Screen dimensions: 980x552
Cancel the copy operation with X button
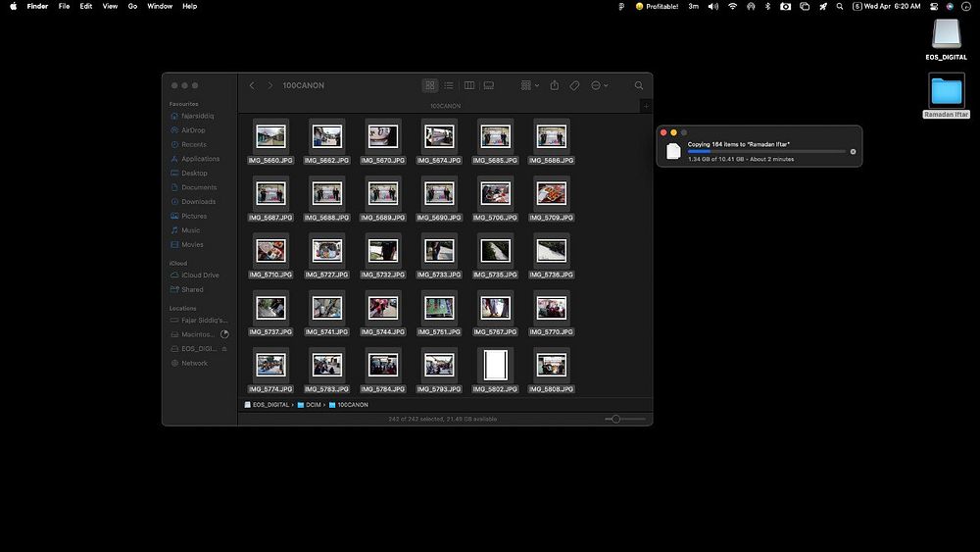point(853,151)
